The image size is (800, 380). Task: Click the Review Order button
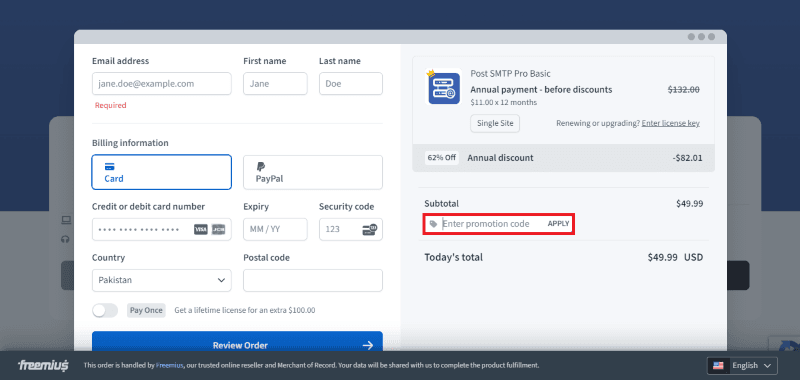pos(237,341)
